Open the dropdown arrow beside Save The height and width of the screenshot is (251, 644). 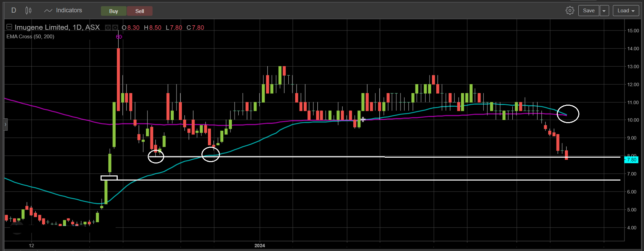[x=604, y=11]
